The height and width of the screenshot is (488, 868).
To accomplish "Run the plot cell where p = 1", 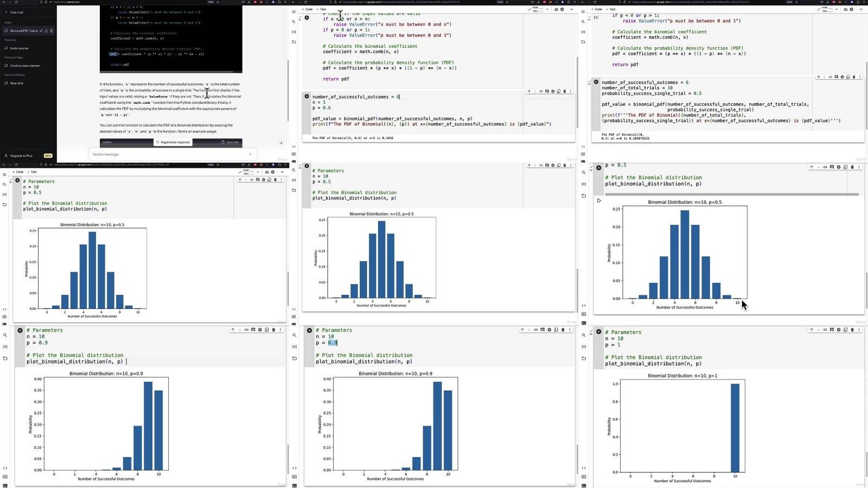I will pos(598,332).
